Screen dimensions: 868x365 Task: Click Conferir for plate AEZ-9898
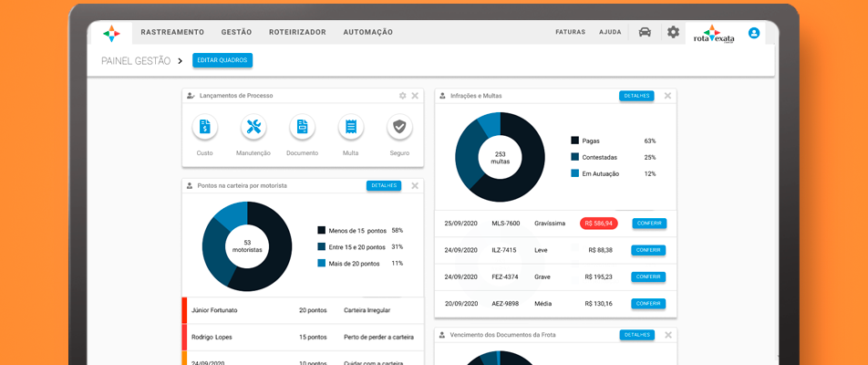click(648, 304)
